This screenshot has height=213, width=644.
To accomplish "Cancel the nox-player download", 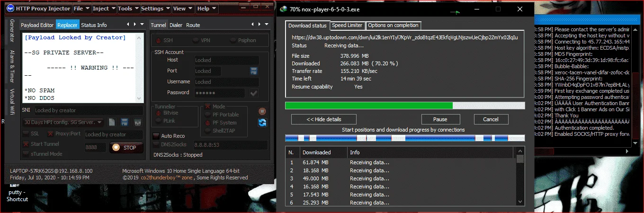I will click(491, 119).
